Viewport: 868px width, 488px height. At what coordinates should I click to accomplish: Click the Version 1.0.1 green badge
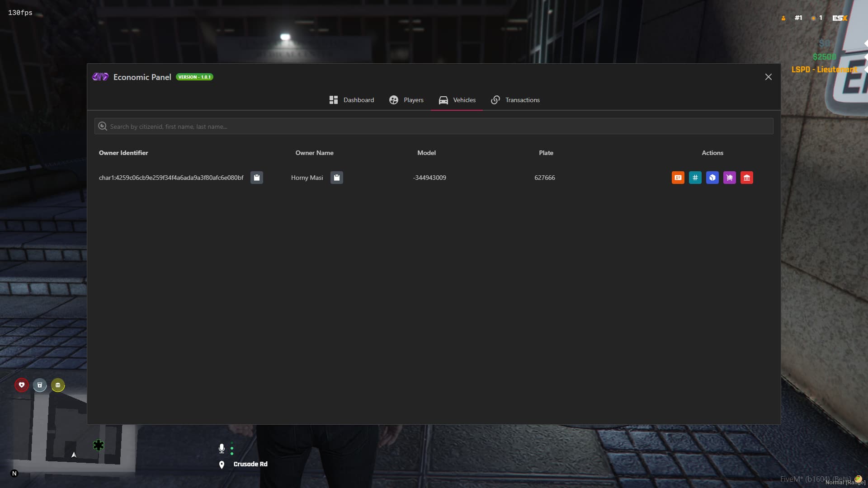tap(194, 77)
